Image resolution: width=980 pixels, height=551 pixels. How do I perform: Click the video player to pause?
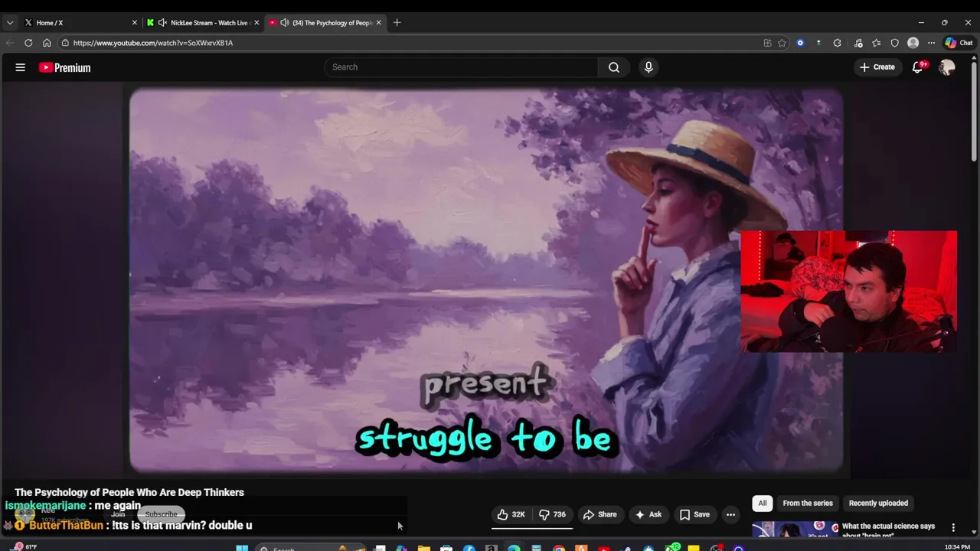tap(486, 279)
